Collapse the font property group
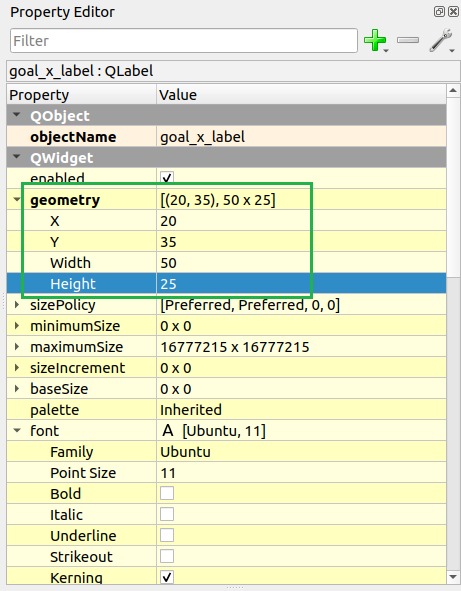 coord(17,430)
